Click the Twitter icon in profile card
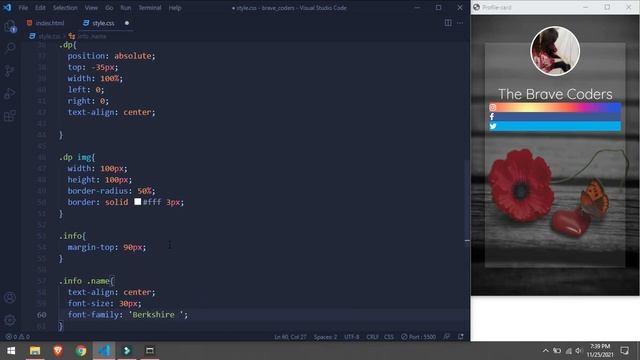 coord(493,126)
